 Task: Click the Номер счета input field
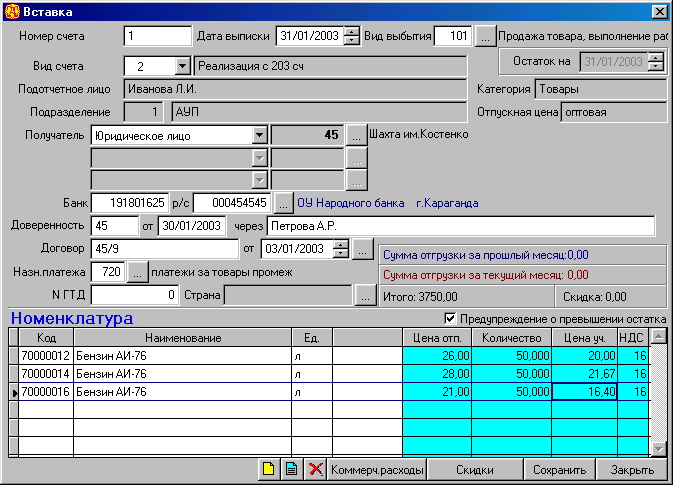[x=157, y=37]
